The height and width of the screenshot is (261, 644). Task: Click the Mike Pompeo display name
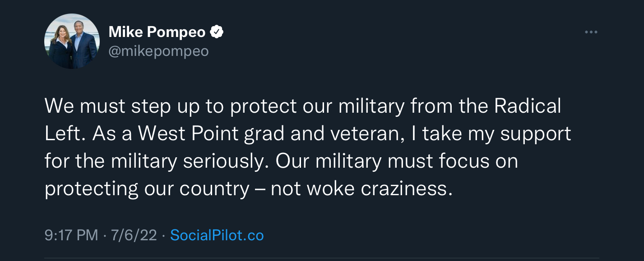157,32
